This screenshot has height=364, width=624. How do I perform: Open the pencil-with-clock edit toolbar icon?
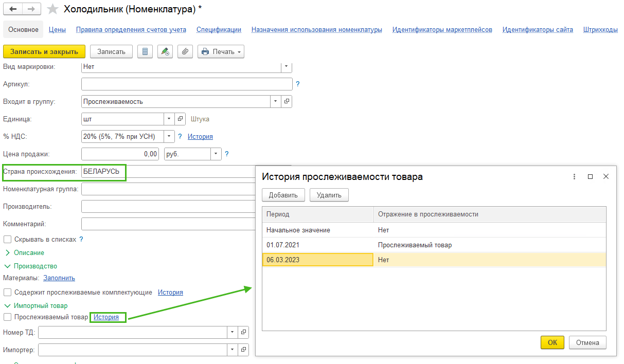point(165,51)
